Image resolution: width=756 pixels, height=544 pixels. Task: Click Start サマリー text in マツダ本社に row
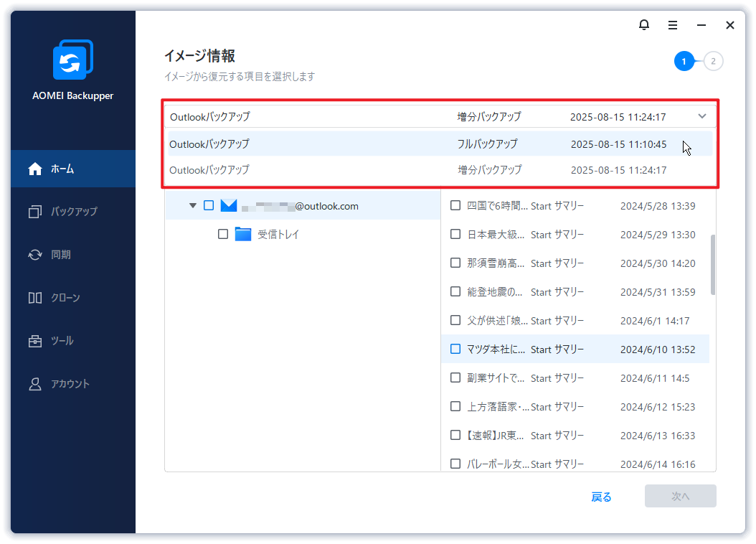click(x=557, y=350)
